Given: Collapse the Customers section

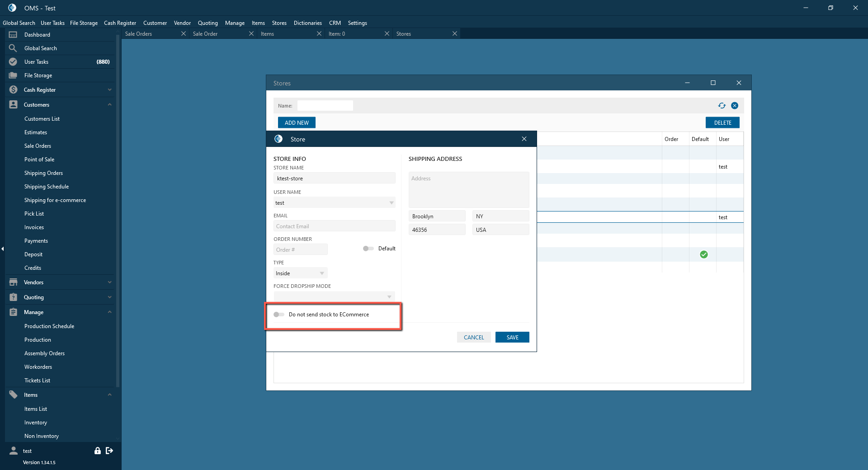Looking at the screenshot, I should [110, 105].
